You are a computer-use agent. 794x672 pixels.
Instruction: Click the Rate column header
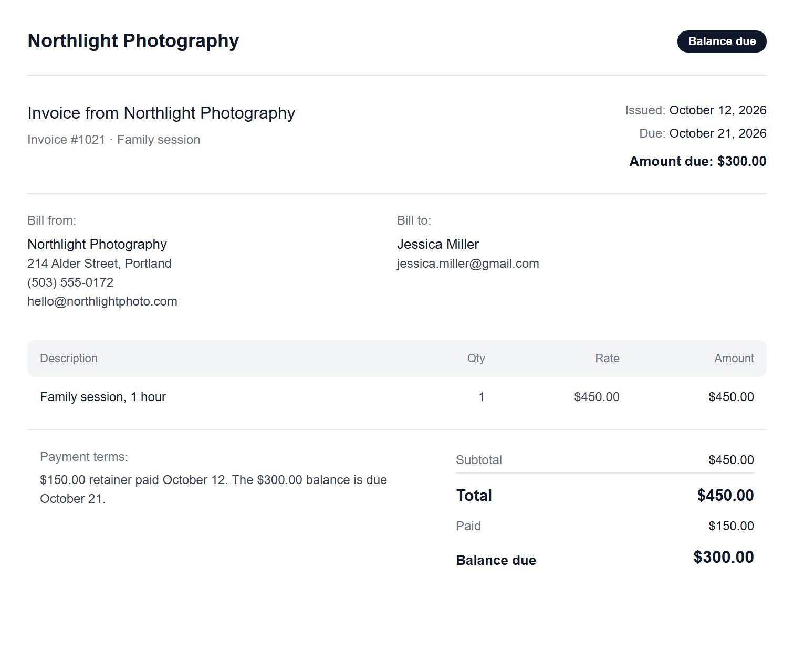(x=607, y=359)
